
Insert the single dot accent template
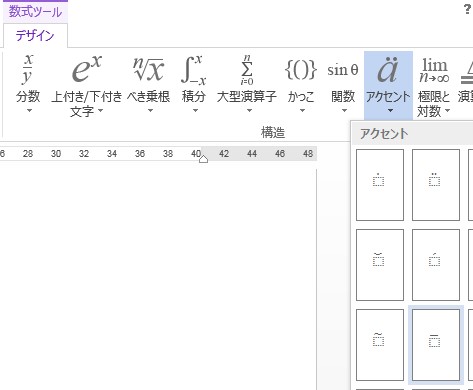click(380, 185)
